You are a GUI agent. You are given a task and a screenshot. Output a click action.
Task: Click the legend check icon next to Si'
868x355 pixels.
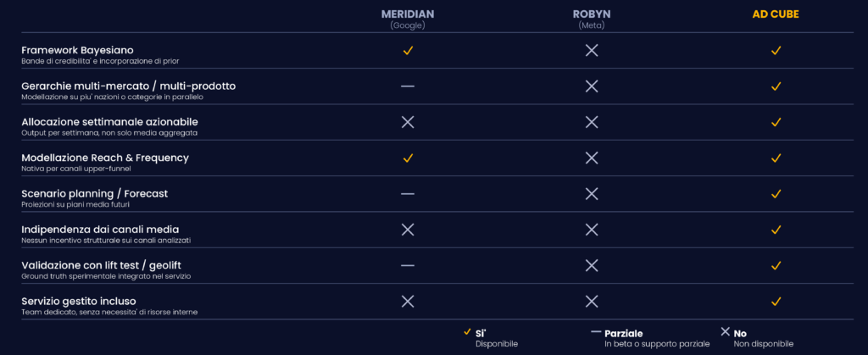pos(467,332)
